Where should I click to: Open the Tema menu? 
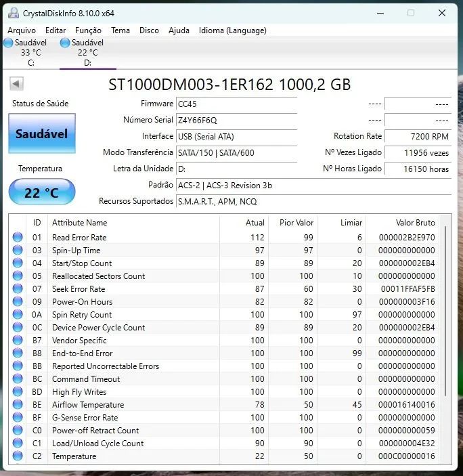tap(120, 30)
